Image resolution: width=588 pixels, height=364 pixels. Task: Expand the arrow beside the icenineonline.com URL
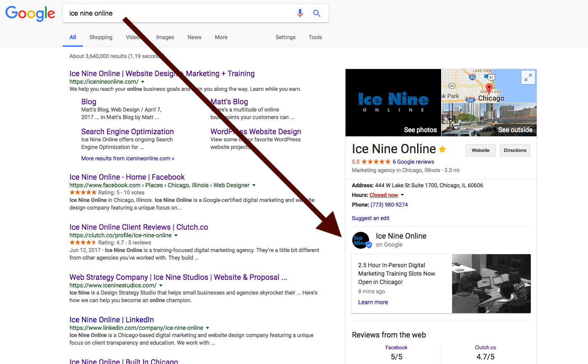(143, 82)
